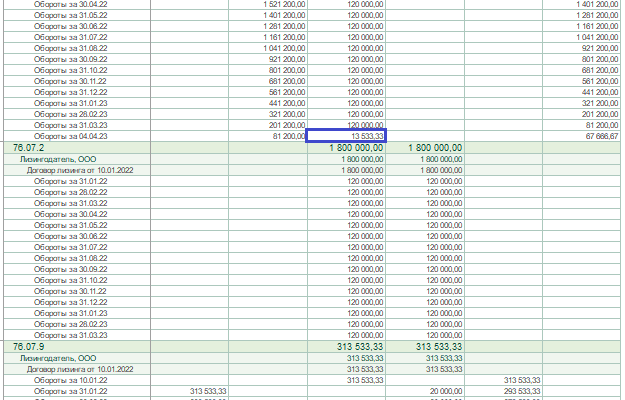Select Лизингодатель, ООО row under 76.07.2

click(x=58, y=159)
